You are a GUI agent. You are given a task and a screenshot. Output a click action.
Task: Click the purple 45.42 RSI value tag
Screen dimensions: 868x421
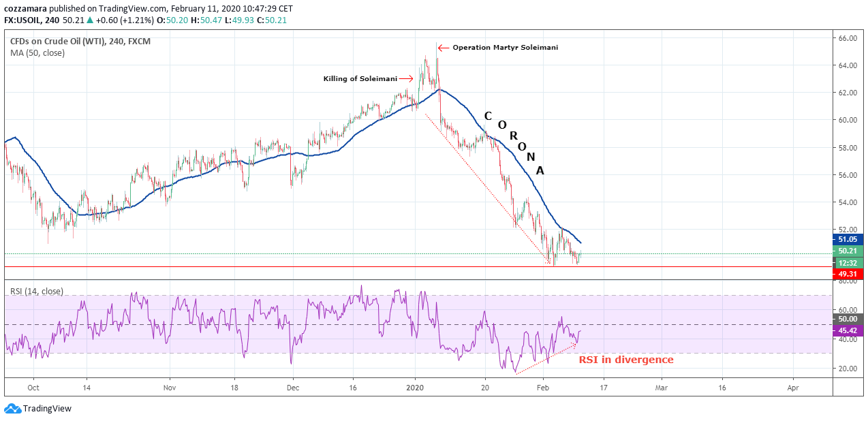coord(848,330)
